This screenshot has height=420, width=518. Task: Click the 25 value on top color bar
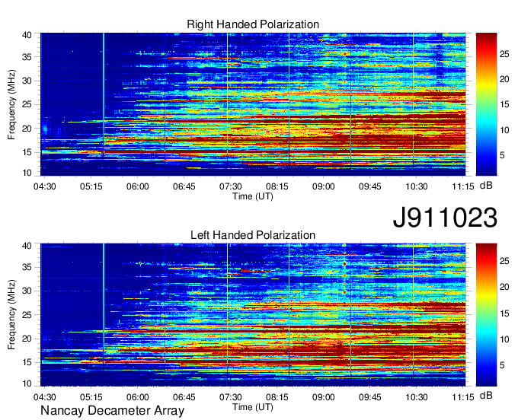pyautogui.click(x=504, y=54)
